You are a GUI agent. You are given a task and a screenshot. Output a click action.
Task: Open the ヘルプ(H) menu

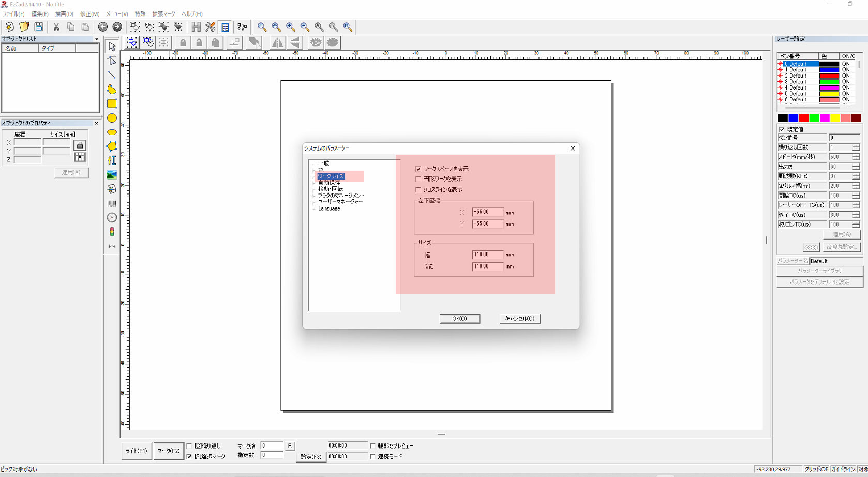(x=192, y=14)
